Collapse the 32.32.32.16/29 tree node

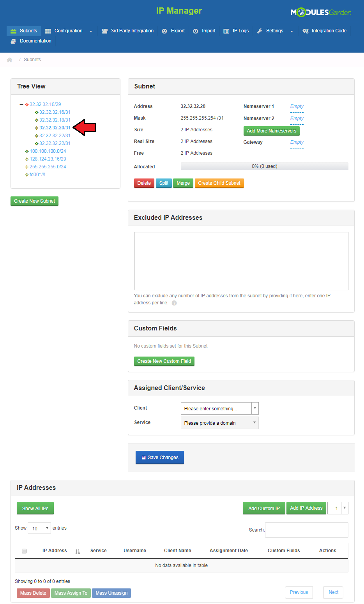(x=21, y=104)
